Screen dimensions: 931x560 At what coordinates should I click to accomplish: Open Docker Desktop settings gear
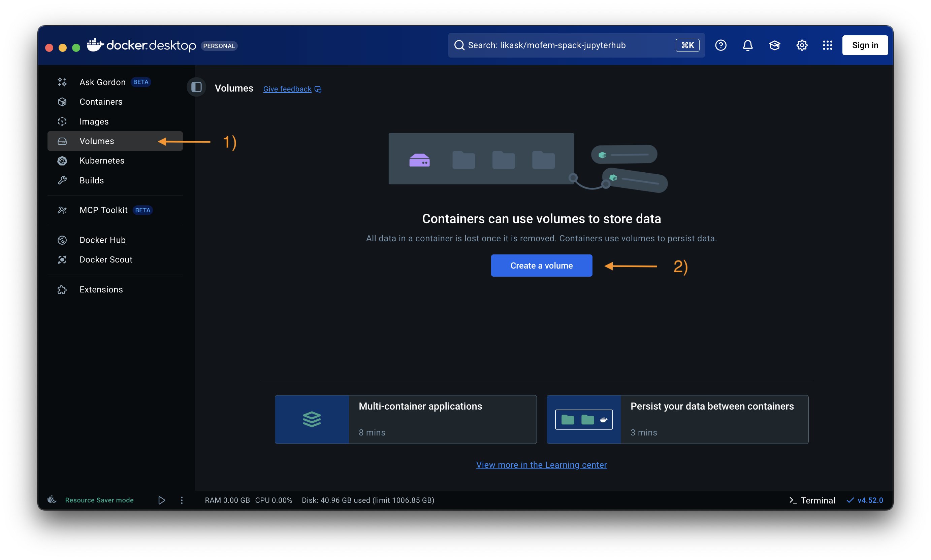pyautogui.click(x=801, y=45)
